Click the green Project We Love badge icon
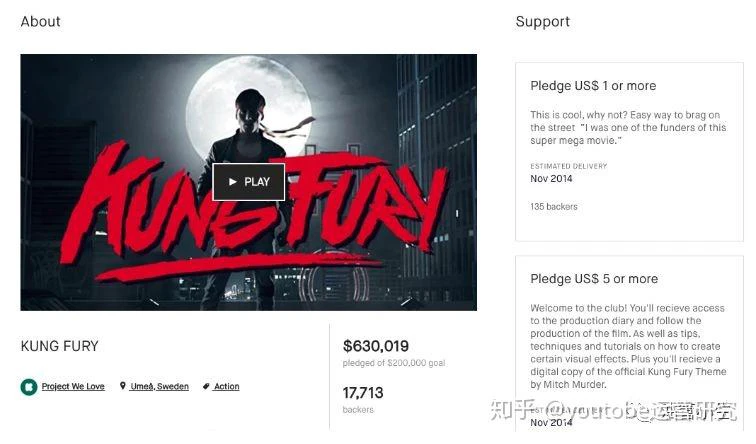Screen dimensions: 756x444 point(29,387)
